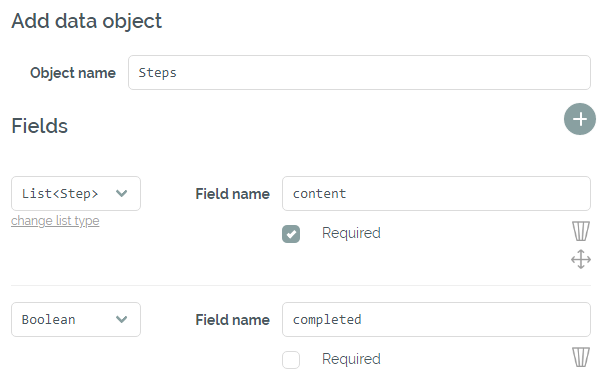Click the field name input containing completed
Screen dimensions: 602x374
[x=436, y=319]
